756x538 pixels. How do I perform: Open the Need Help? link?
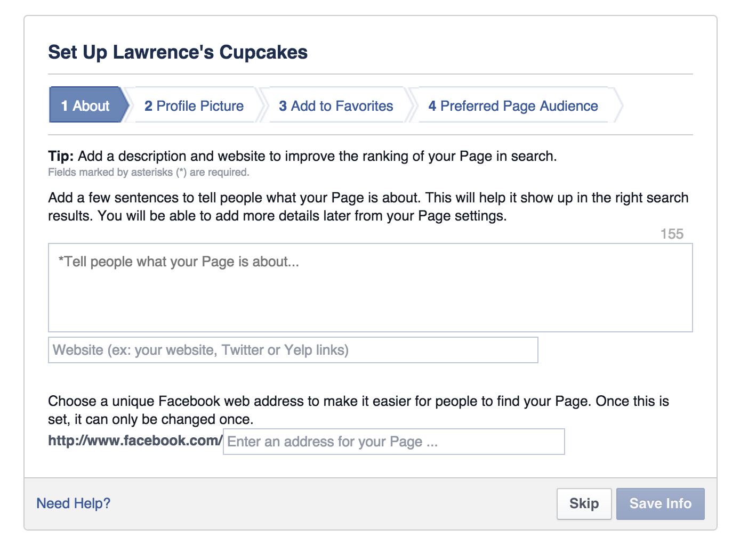[x=74, y=503]
